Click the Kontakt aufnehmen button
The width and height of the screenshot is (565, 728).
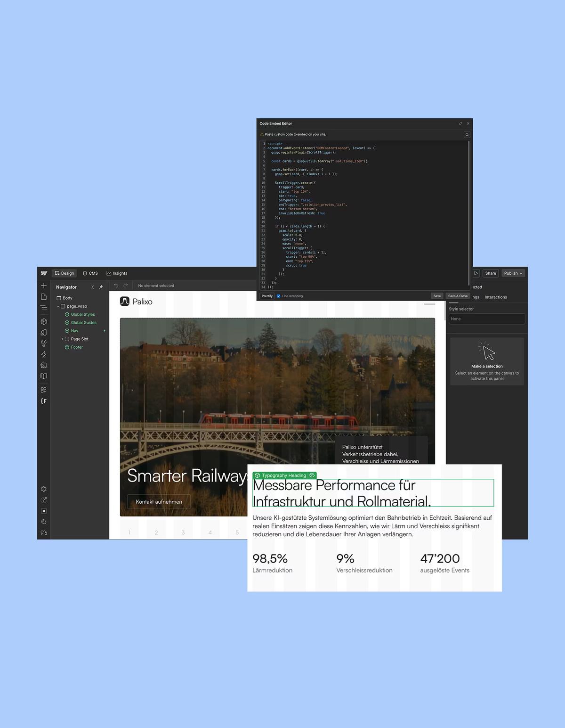(x=159, y=502)
